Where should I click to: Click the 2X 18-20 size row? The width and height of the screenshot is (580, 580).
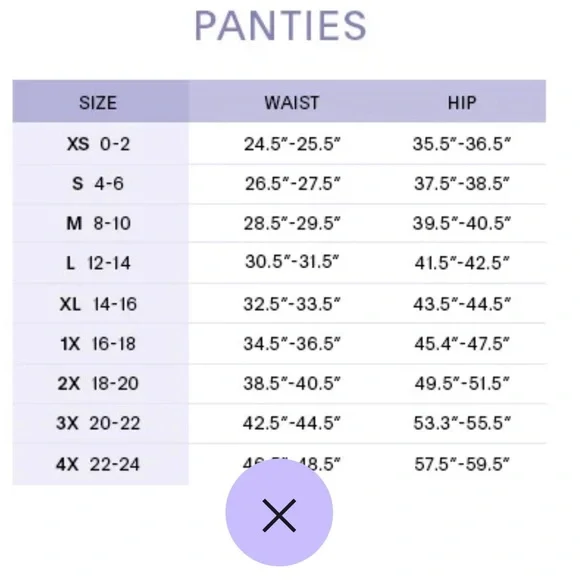tap(279, 384)
